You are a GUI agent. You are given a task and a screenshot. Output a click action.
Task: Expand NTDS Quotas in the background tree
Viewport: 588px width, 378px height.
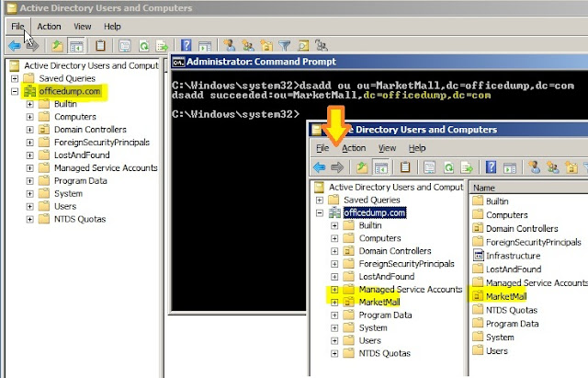click(29, 219)
